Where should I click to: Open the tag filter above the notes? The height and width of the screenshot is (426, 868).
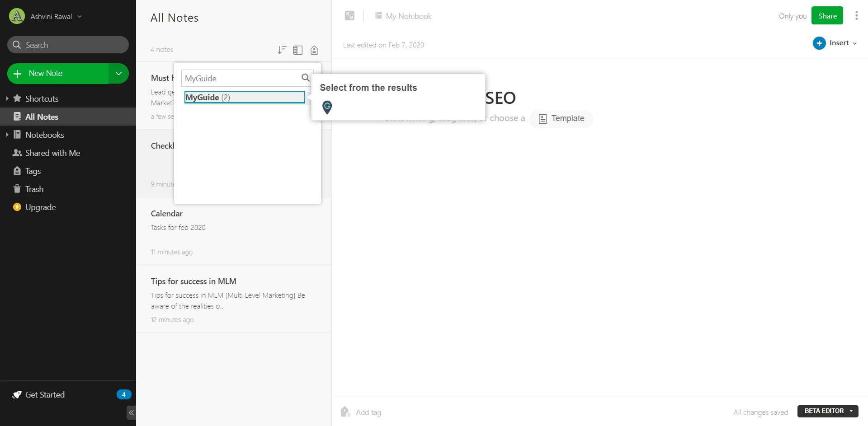pyautogui.click(x=314, y=50)
